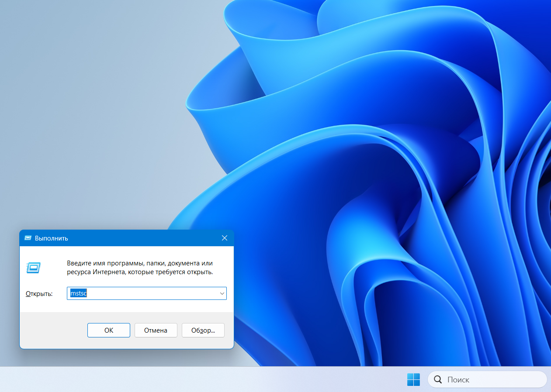Click the Run icon in the title bar
Viewport: 551px width, 392px height.
point(28,238)
